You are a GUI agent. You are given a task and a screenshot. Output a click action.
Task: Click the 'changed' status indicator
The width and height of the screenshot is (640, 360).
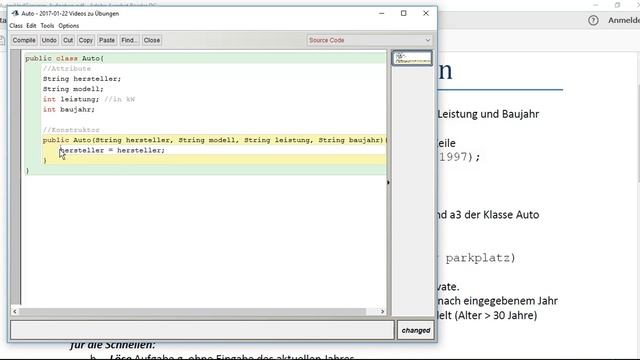(416, 330)
